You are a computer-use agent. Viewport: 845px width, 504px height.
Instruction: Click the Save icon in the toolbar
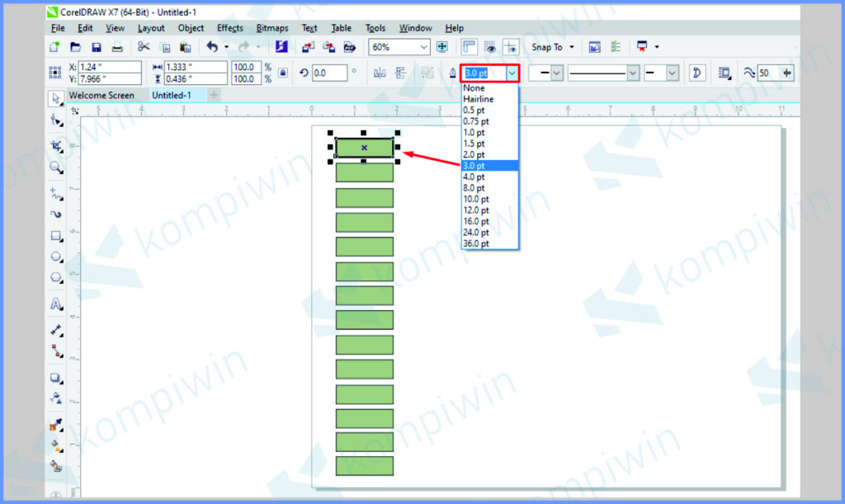click(97, 47)
